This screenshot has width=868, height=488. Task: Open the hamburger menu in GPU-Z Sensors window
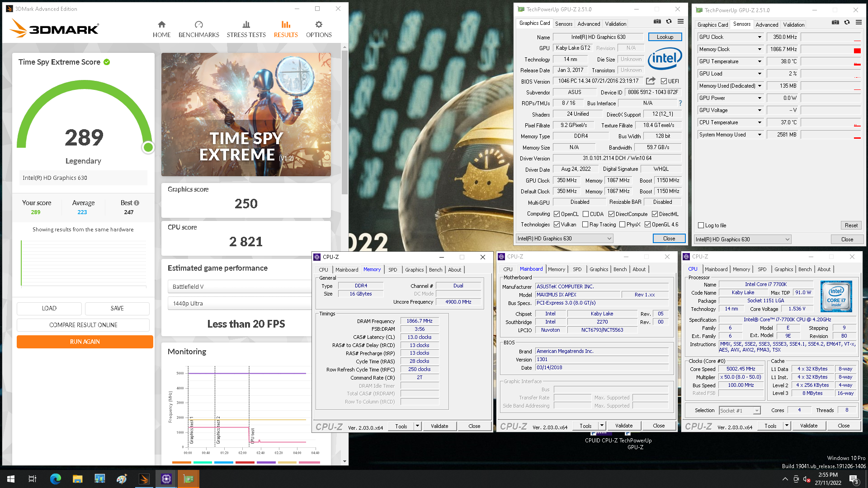tap(859, 23)
